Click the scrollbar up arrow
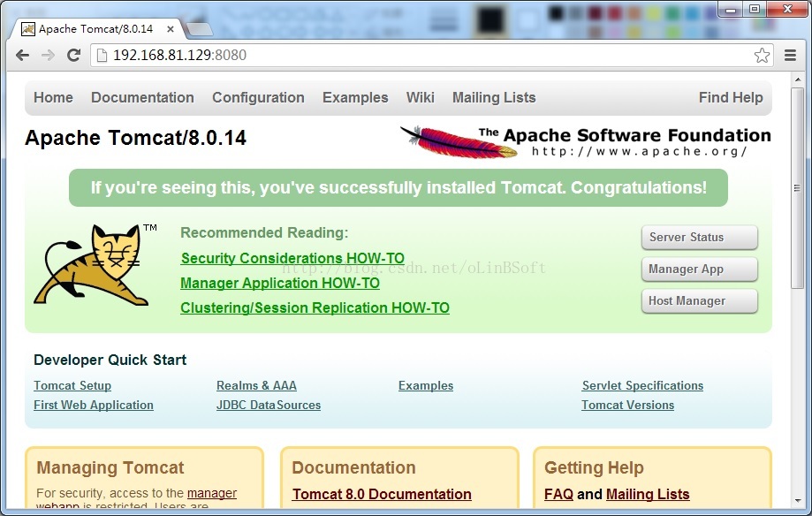The width and height of the screenshot is (812, 516). (798, 80)
